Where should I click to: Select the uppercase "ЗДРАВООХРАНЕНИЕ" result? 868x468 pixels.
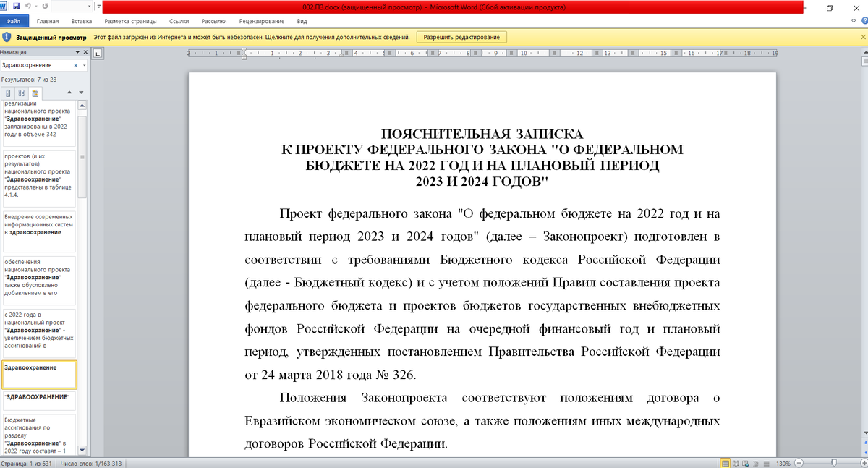(39, 401)
